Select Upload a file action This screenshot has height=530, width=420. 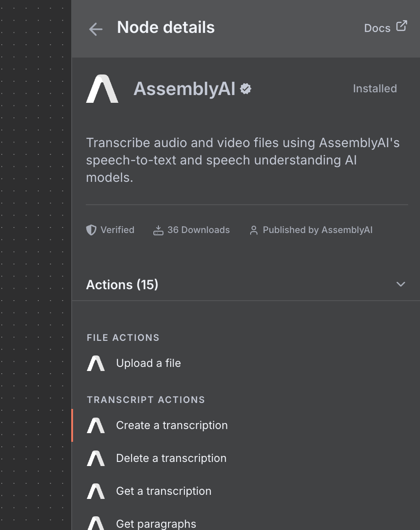148,363
